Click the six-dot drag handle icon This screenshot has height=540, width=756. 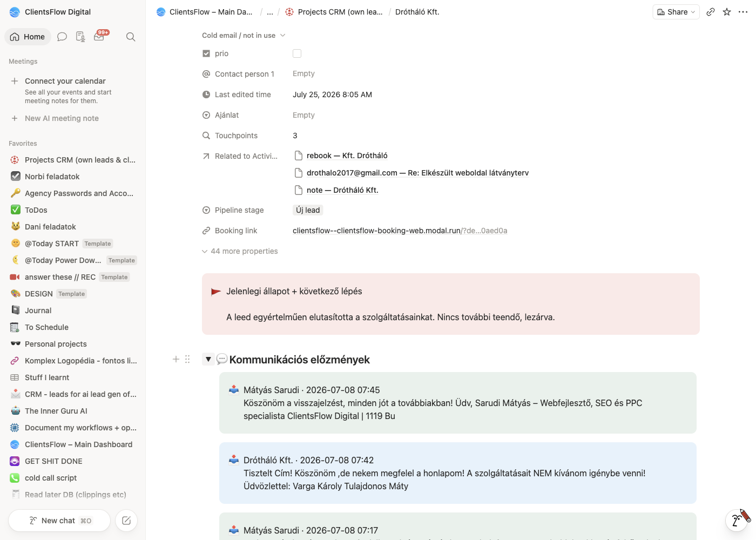click(x=187, y=359)
